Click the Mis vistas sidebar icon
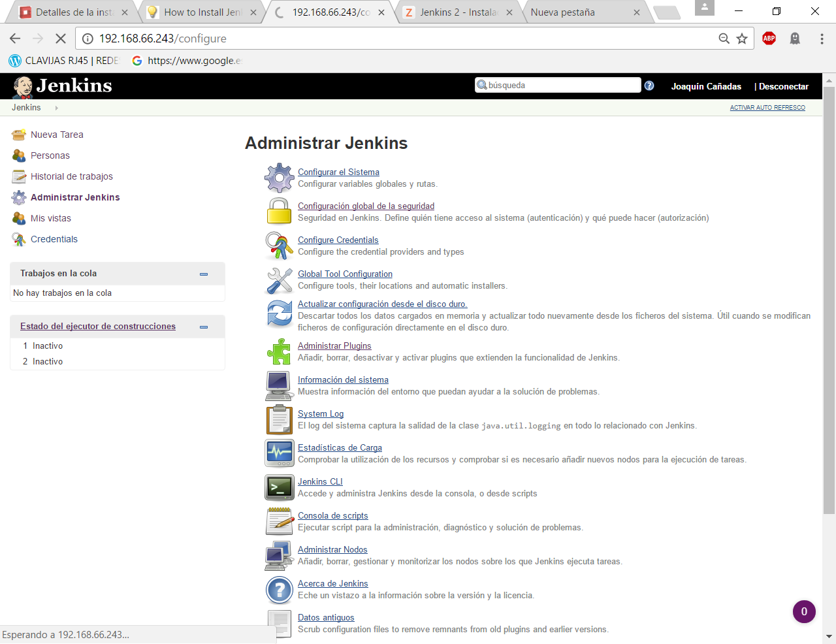The height and width of the screenshot is (644, 836). (x=19, y=218)
